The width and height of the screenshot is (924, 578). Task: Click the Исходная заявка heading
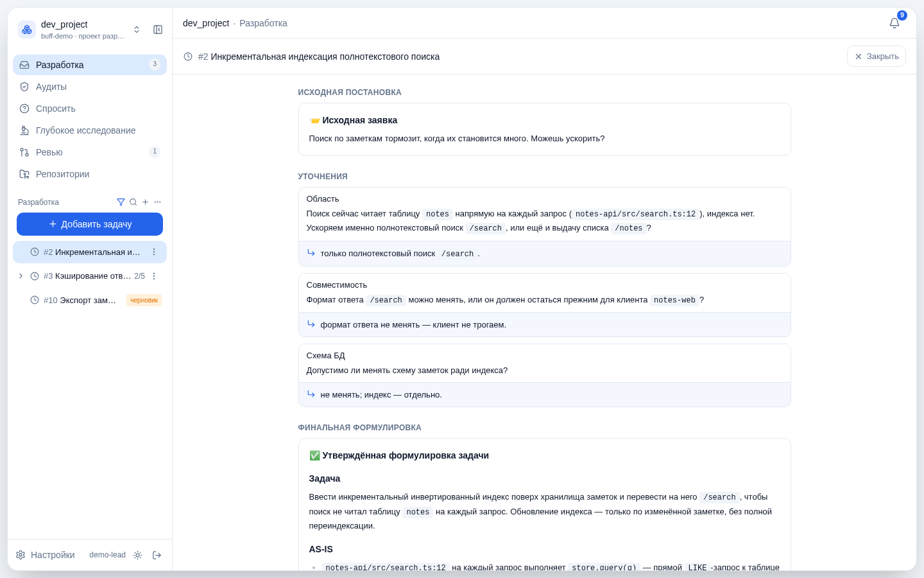360,120
